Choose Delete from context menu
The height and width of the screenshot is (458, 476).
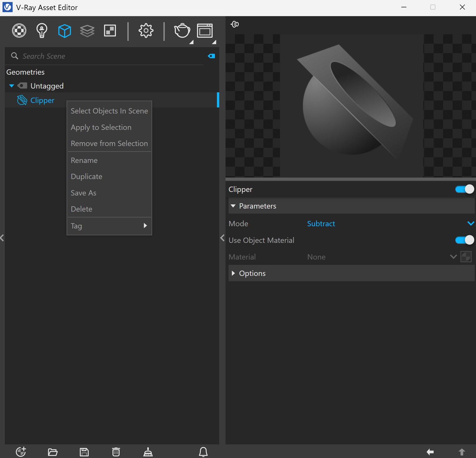tap(109, 209)
